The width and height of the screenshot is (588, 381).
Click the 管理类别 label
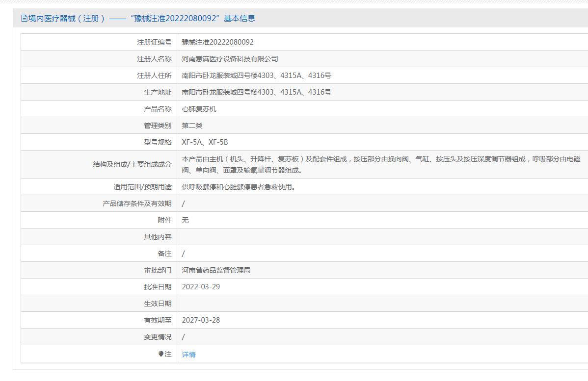(158, 126)
